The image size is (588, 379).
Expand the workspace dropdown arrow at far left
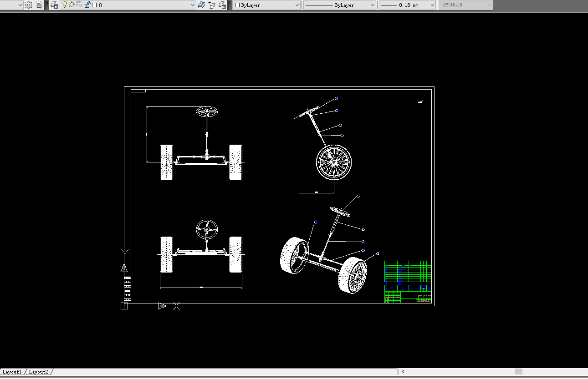[20, 5]
